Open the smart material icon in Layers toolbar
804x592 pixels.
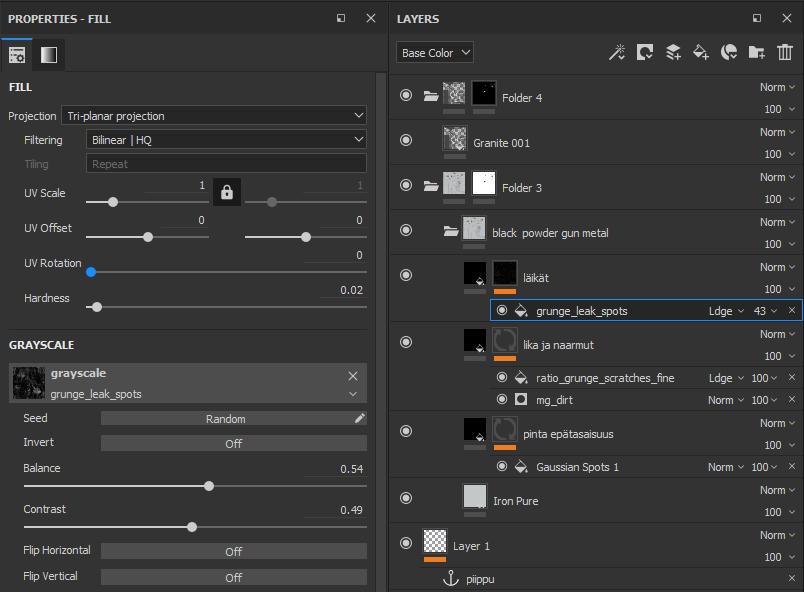[729, 52]
